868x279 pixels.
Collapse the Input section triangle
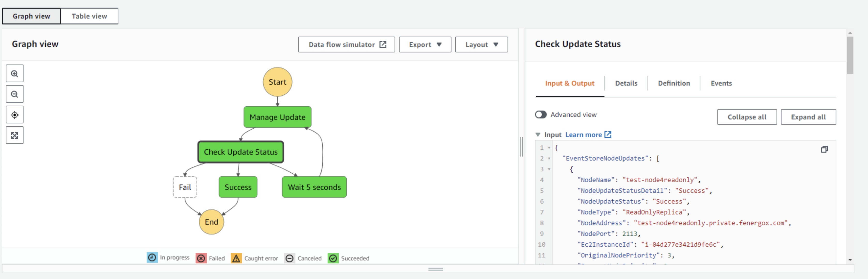coord(538,135)
